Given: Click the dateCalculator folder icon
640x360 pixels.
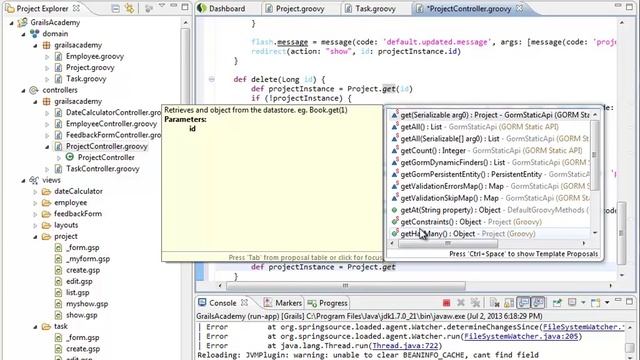Looking at the screenshot, I should click(47, 191).
